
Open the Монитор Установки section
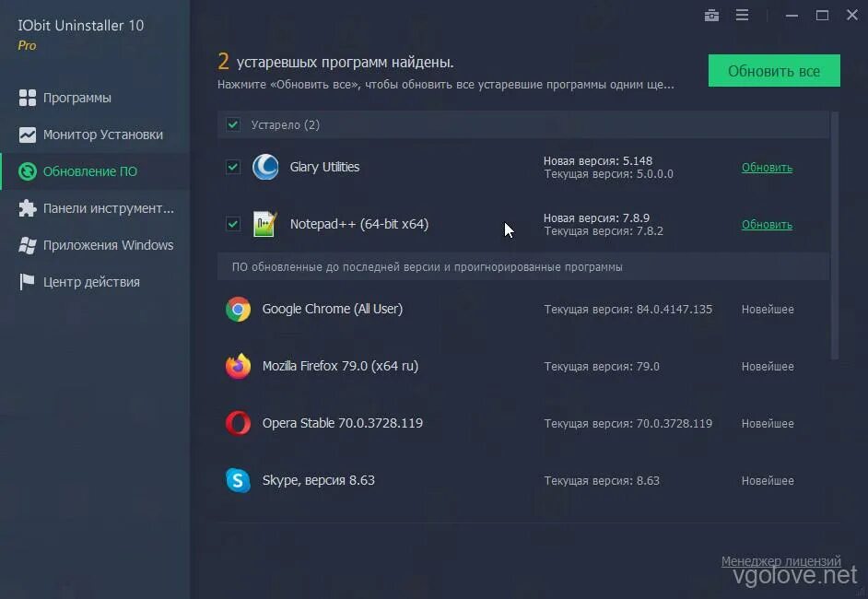(x=95, y=135)
